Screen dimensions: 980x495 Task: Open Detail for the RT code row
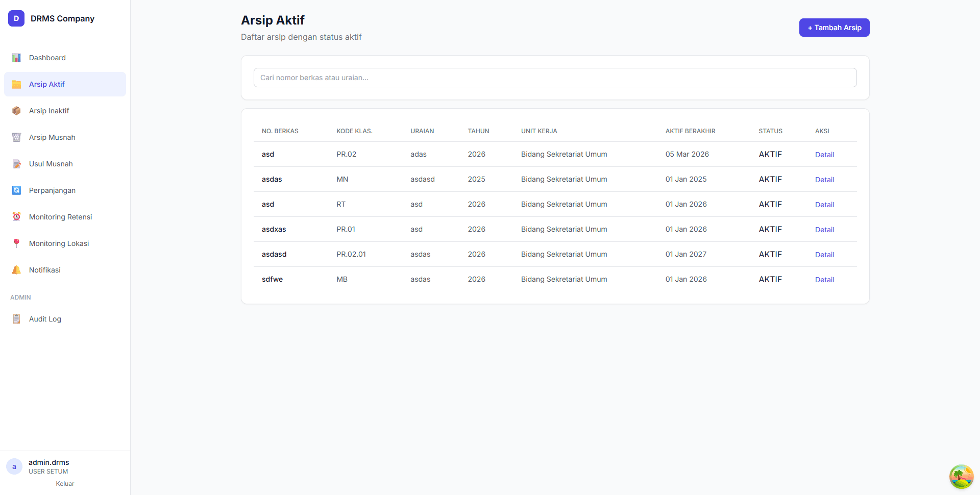(824, 205)
